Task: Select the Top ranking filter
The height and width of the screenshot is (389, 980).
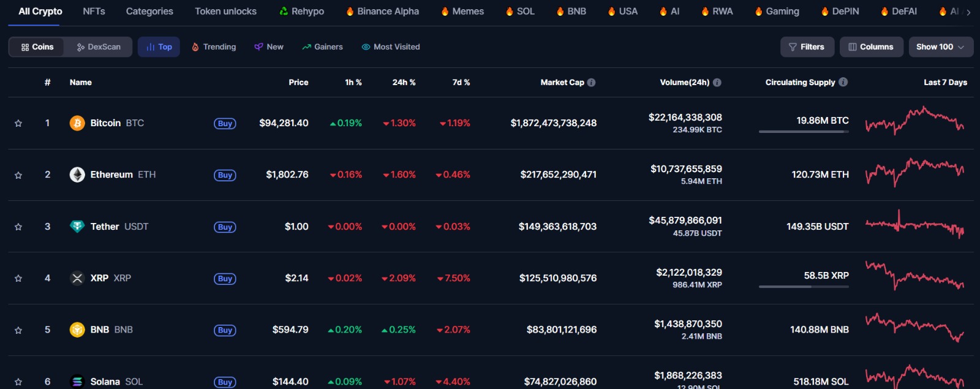Action: pos(159,47)
